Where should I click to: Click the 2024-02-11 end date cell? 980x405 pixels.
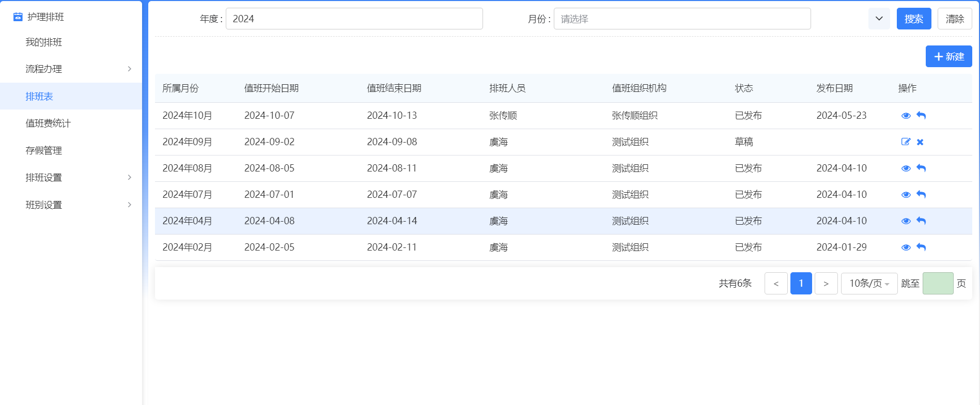pyautogui.click(x=392, y=247)
